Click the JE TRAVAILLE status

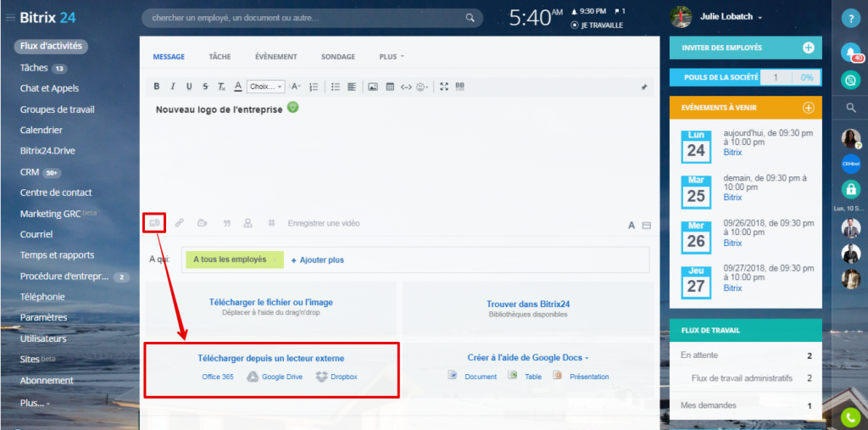coord(597,25)
